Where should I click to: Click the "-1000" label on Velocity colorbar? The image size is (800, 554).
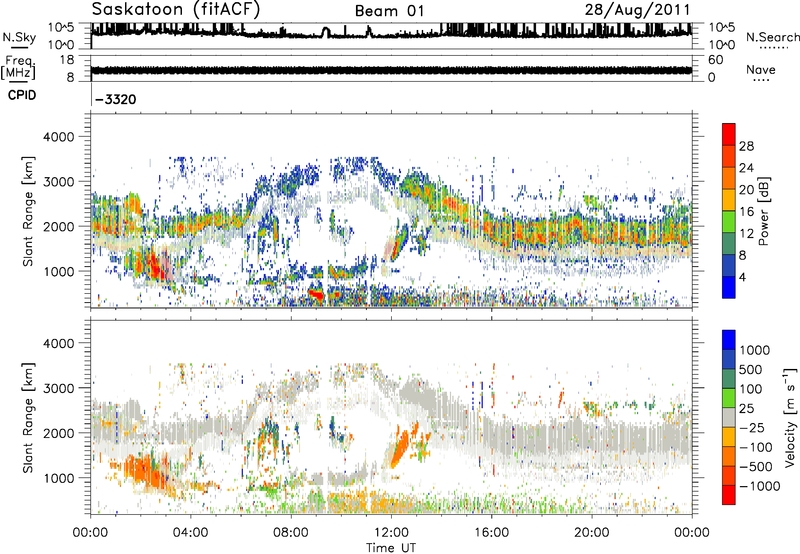click(x=759, y=486)
